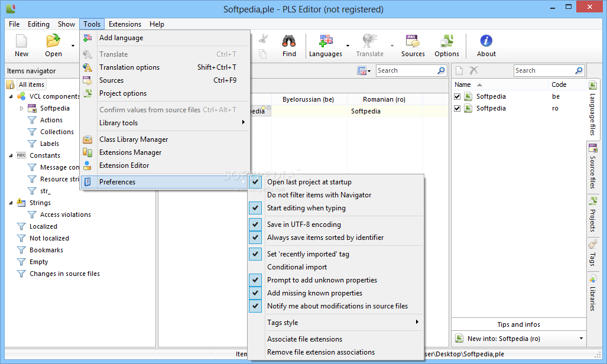This screenshot has width=607, height=364.
Task: Open the Extensions menu
Action: pos(125,24)
